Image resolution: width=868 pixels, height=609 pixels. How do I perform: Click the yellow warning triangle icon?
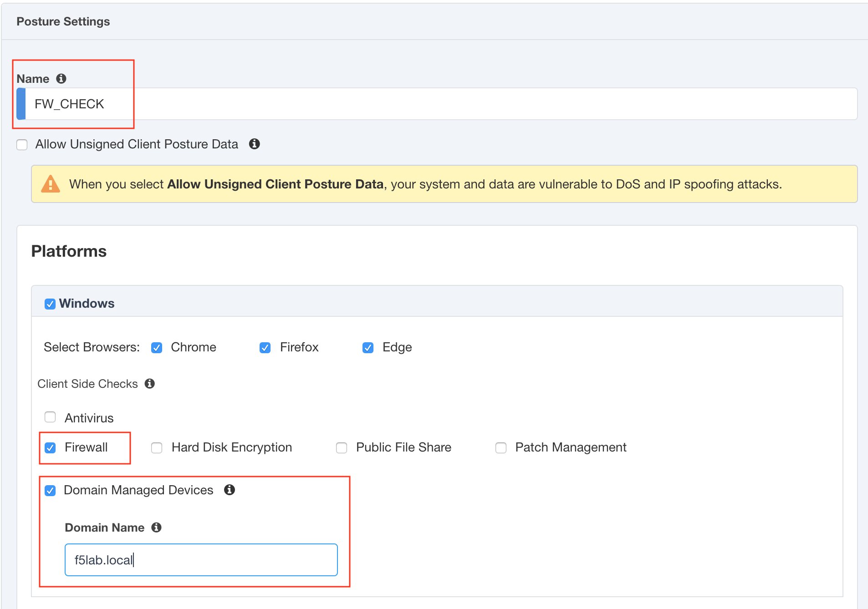[x=51, y=184]
